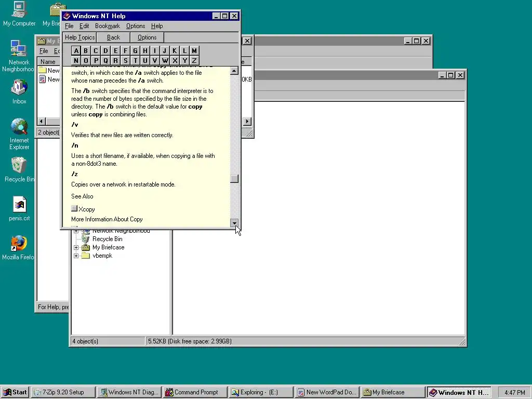This screenshot has height=399, width=532.
Task: Click the My Briefcase right scroll arrow
Action: 247,121
